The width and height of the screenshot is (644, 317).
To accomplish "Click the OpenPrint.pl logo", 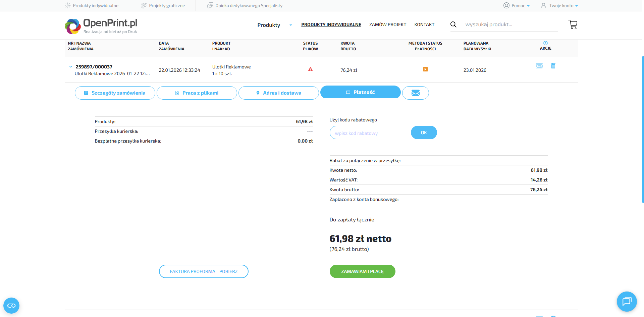I will tap(101, 26).
